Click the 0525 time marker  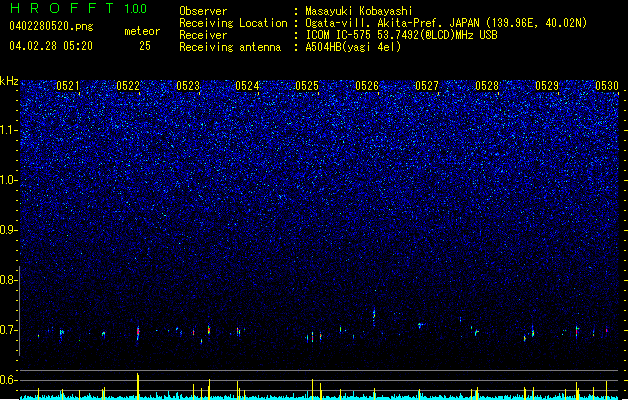tap(307, 86)
